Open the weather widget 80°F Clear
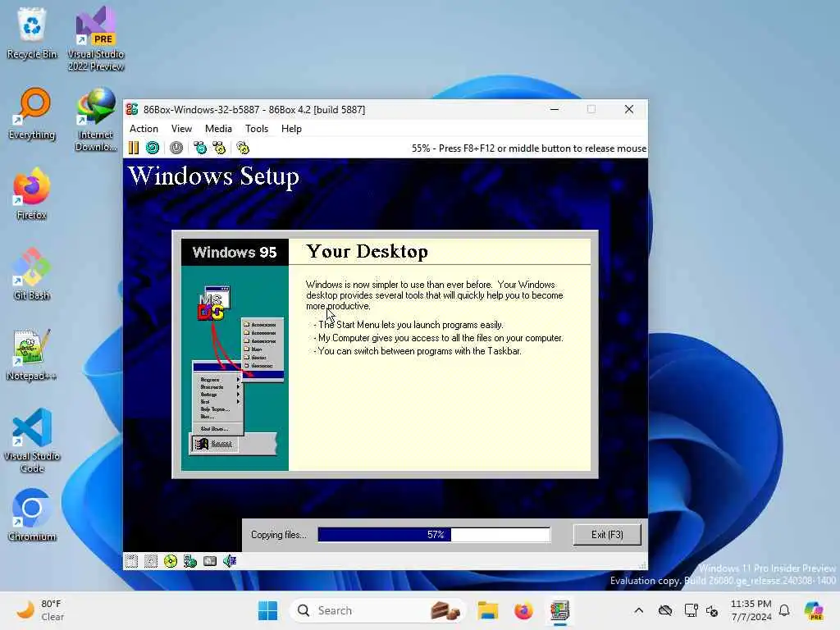The image size is (840, 630). pos(40,610)
